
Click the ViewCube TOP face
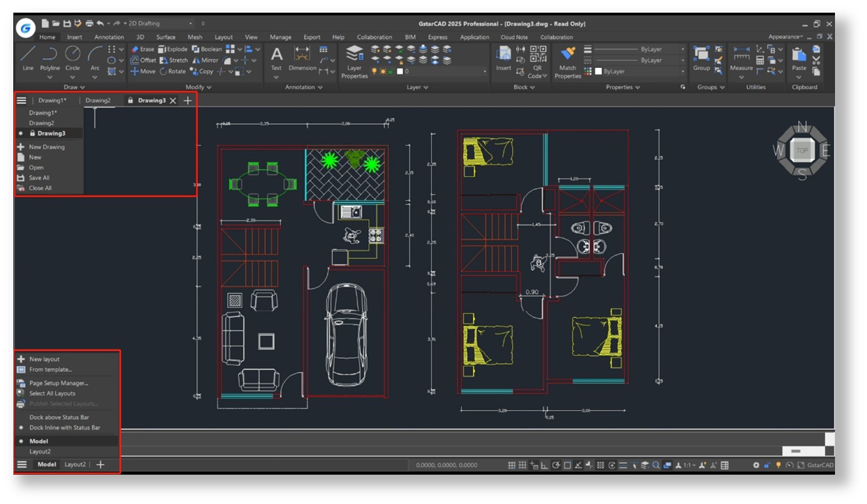[x=802, y=151]
